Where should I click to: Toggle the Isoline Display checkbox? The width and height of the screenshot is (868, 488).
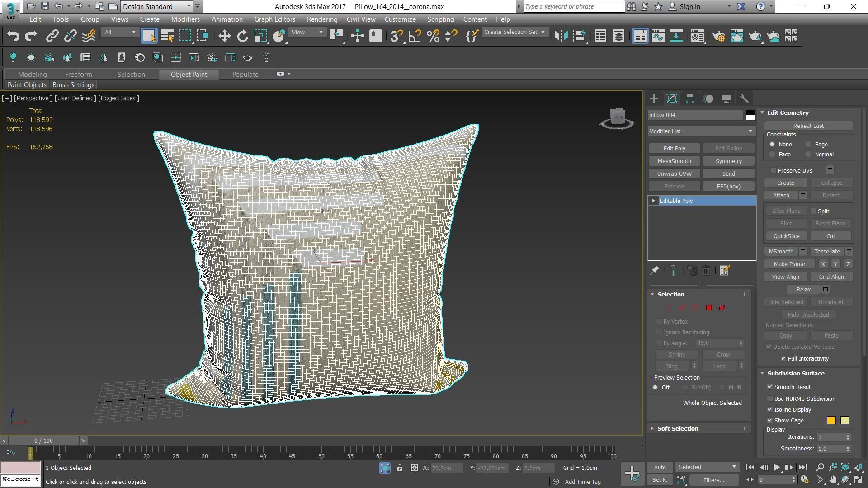(770, 410)
